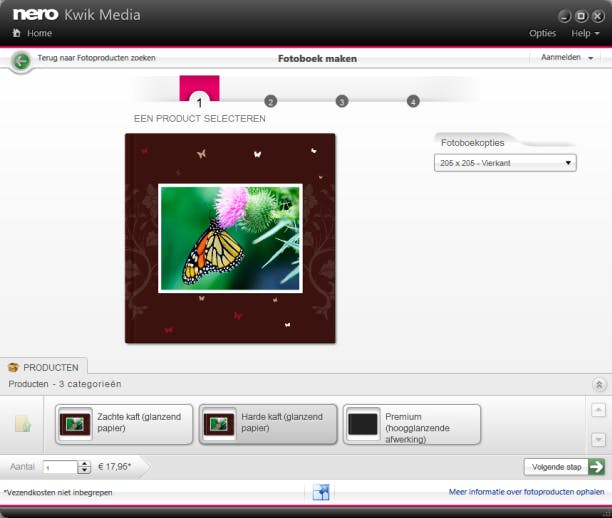Maximize the Nero Kwik Media window
The image size is (612, 518).
(x=581, y=16)
